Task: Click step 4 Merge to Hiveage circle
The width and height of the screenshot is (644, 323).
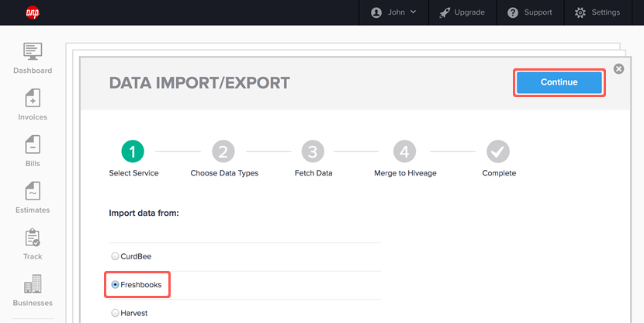Action: coord(404,151)
